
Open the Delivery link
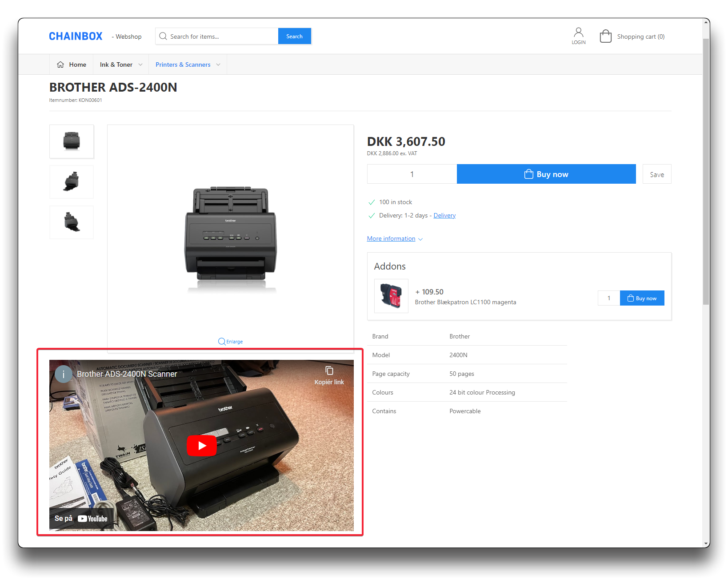(444, 215)
